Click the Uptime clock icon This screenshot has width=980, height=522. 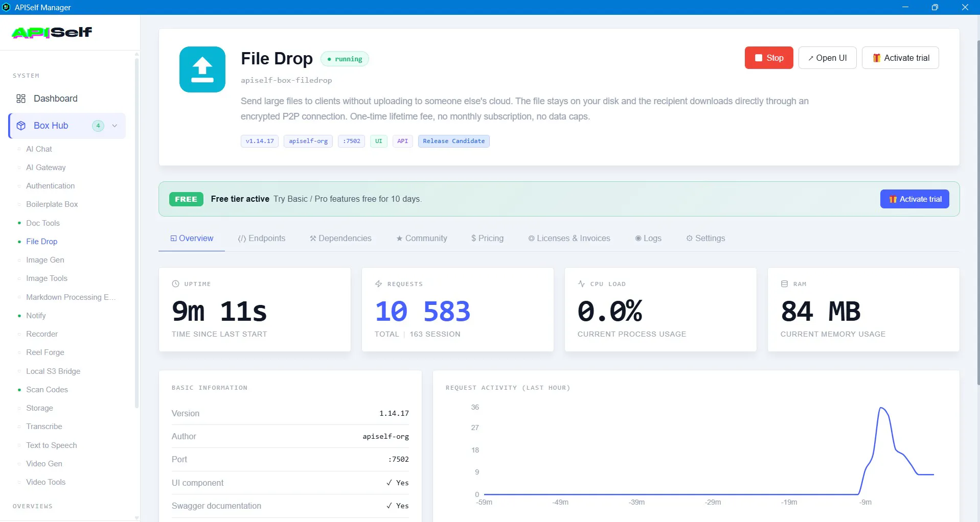[175, 283]
